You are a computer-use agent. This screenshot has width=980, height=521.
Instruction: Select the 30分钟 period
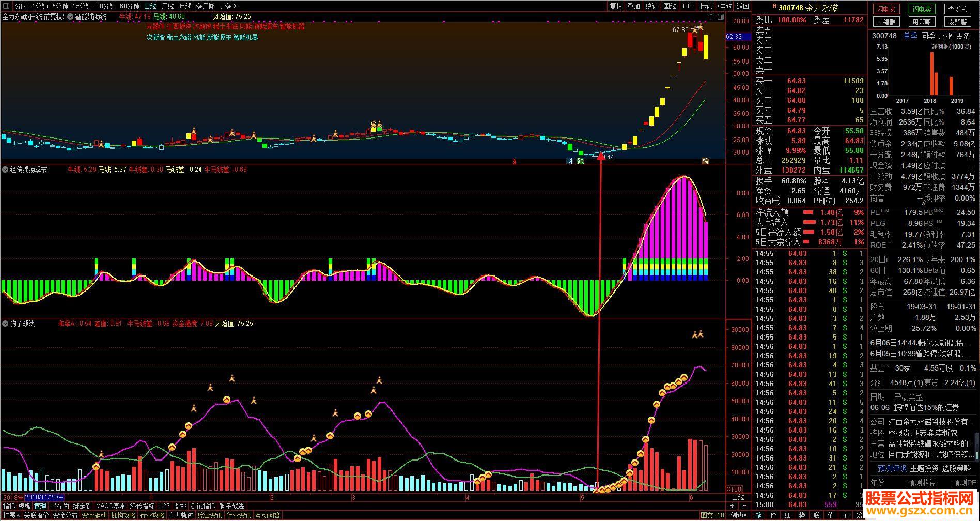click(105, 6)
